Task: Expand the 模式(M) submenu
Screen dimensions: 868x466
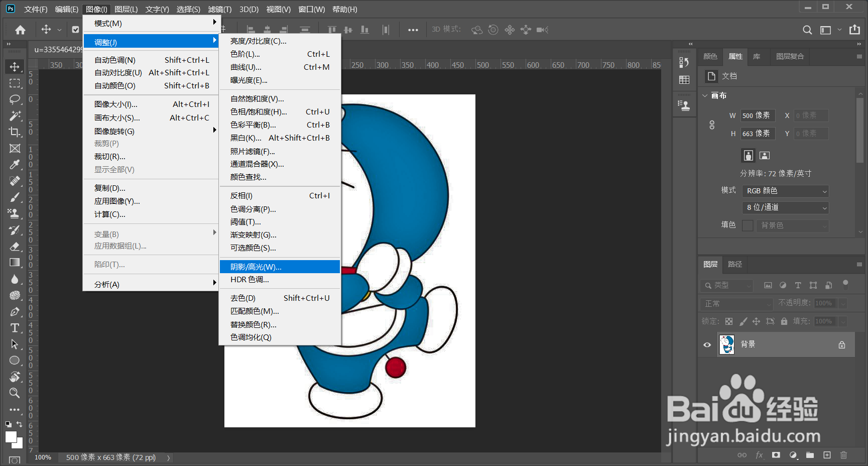Action: (x=151, y=23)
